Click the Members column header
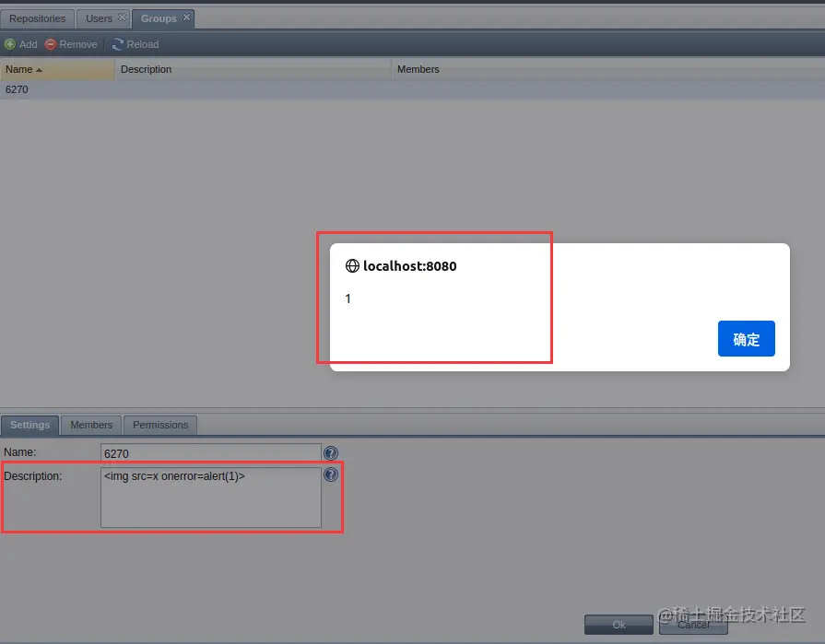 tap(608, 69)
